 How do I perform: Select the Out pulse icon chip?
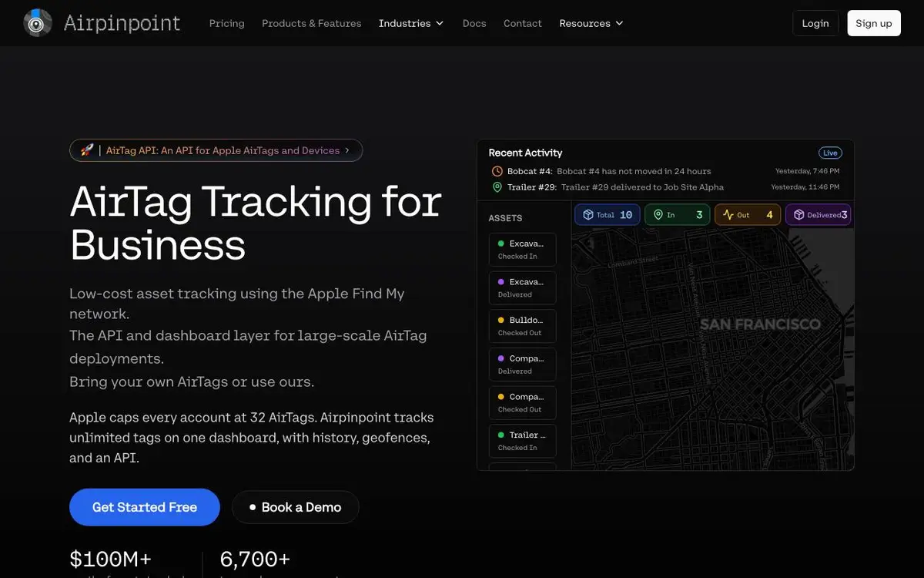coord(748,215)
